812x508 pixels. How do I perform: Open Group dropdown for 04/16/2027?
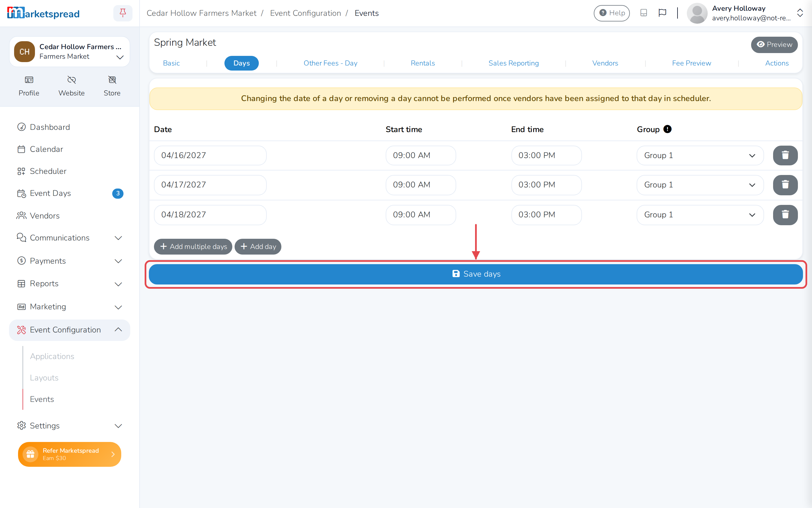click(700, 155)
